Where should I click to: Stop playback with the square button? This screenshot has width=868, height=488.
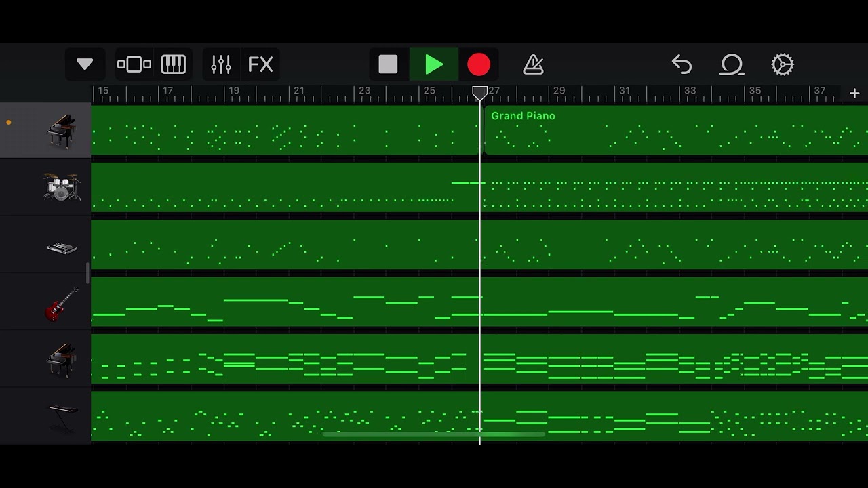pos(388,64)
